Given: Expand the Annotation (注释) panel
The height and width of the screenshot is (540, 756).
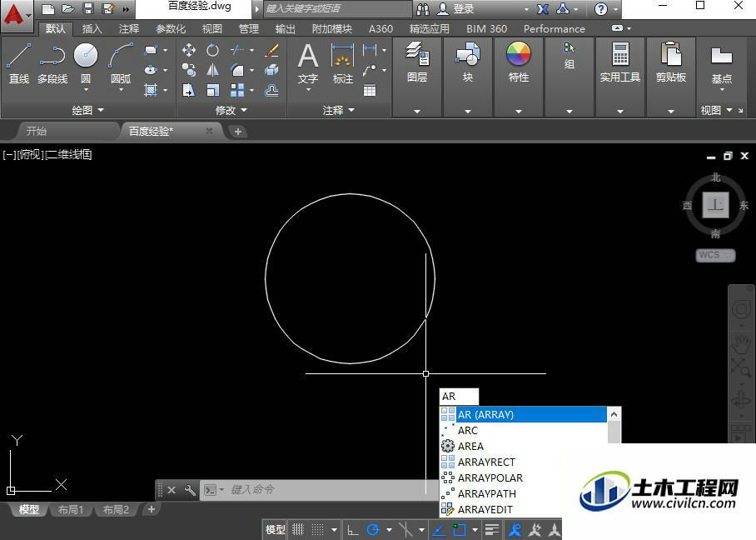Looking at the screenshot, I should tap(339, 110).
